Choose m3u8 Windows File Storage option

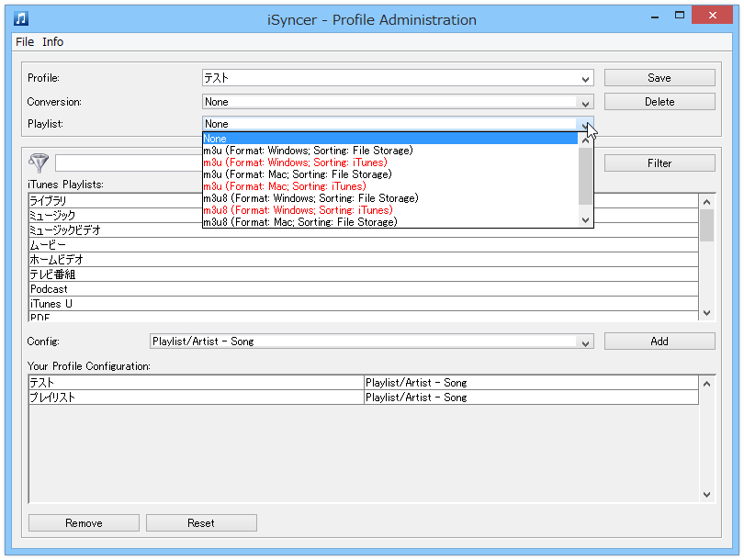coord(390,197)
